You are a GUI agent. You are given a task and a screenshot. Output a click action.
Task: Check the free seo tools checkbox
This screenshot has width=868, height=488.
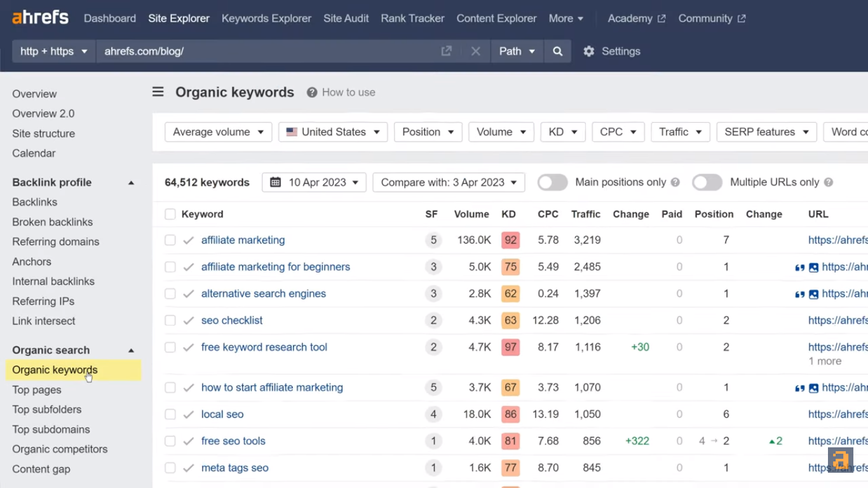(x=170, y=441)
